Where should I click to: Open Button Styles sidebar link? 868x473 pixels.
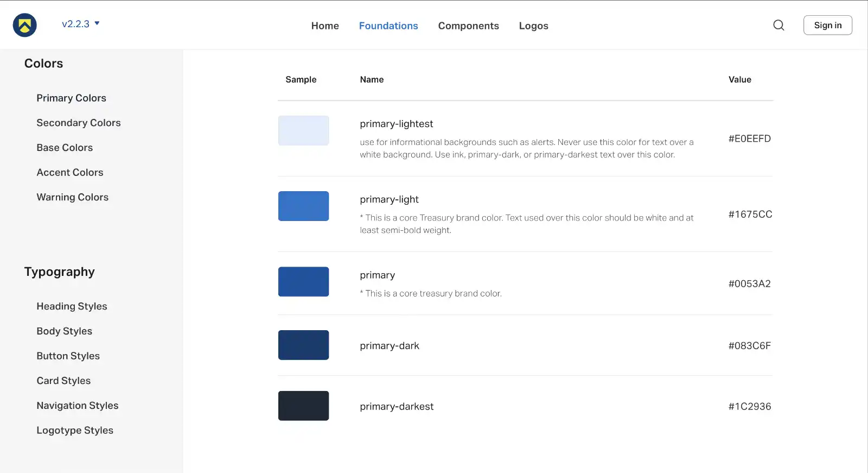(68, 356)
